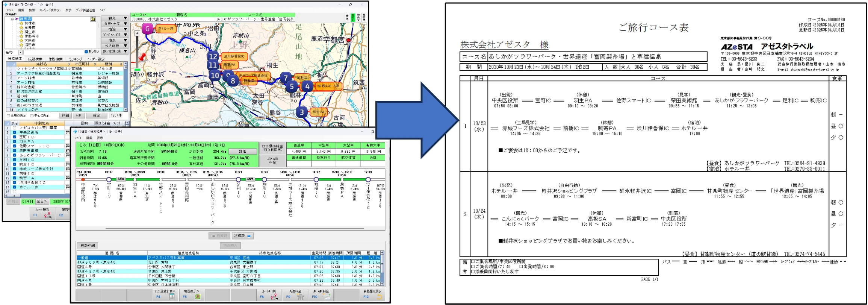The image size is (868, 305).
Task: Click the 地図表示へ F5 map icon
Action: 198,297
